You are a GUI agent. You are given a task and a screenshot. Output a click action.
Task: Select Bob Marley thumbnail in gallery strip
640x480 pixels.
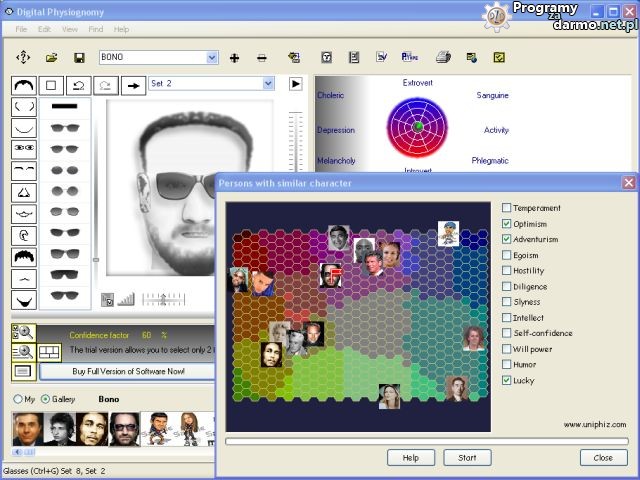pyautogui.click(x=92, y=430)
